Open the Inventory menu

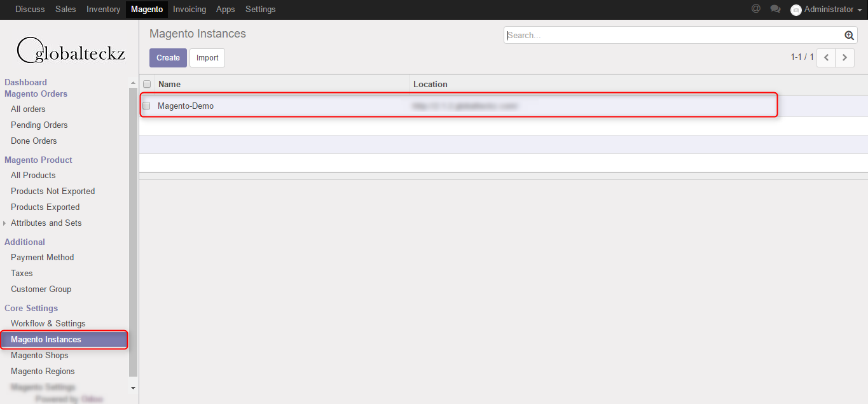click(103, 10)
